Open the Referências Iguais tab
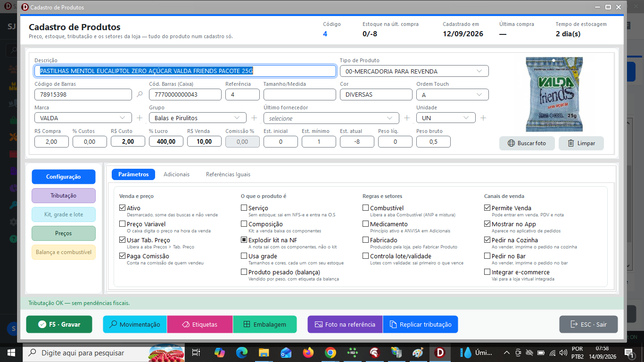This screenshot has height=362, width=644. coord(228,174)
